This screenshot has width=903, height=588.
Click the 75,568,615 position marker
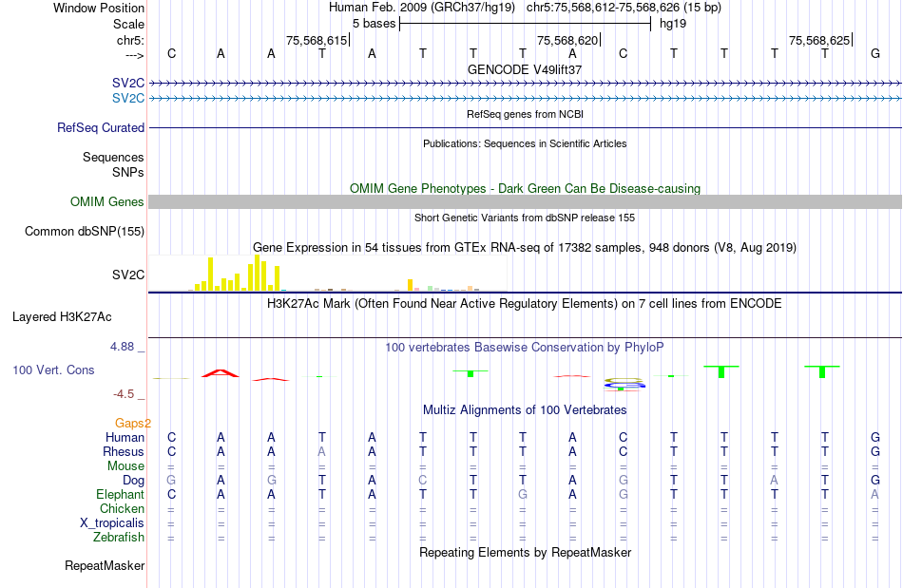(x=317, y=40)
